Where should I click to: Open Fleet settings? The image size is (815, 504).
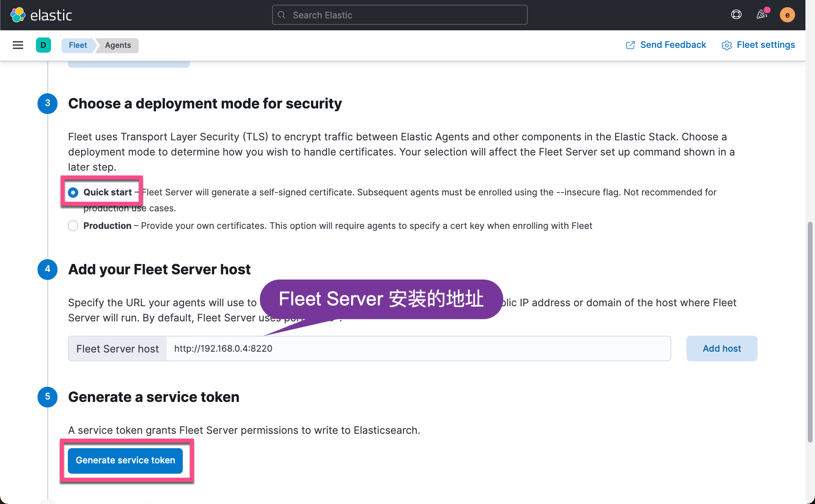[x=766, y=45]
